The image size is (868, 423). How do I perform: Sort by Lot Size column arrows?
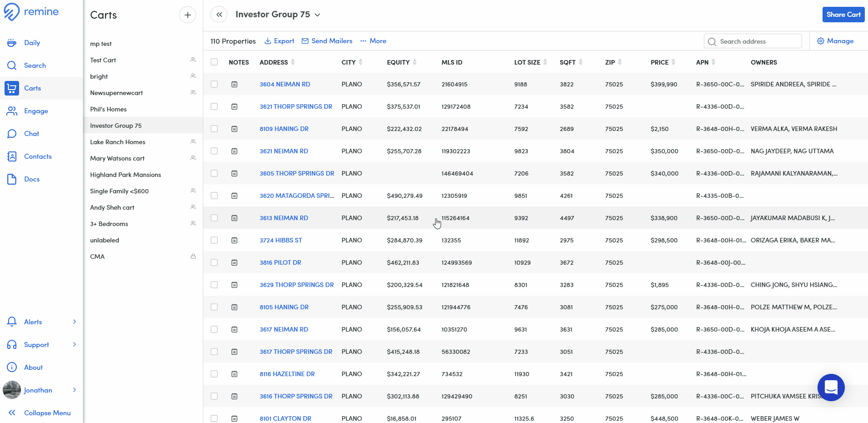(x=545, y=62)
